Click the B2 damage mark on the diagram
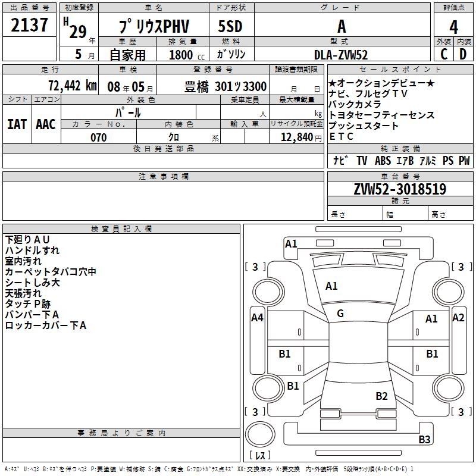The height and width of the screenshot is (476, 476). pyautogui.click(x=381, y=396)
